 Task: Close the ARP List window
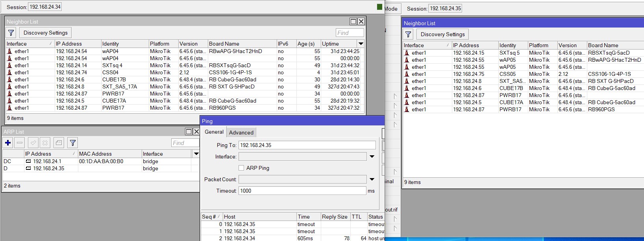coord(196,132)
